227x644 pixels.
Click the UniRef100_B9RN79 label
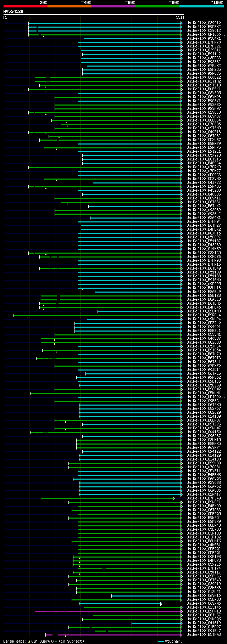point(204,144)
